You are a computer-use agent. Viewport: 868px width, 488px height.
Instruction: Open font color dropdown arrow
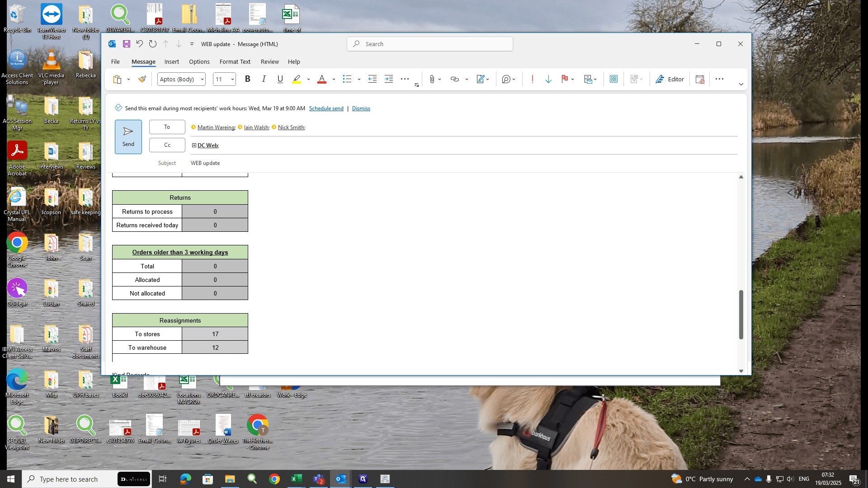tap(334, 80)
